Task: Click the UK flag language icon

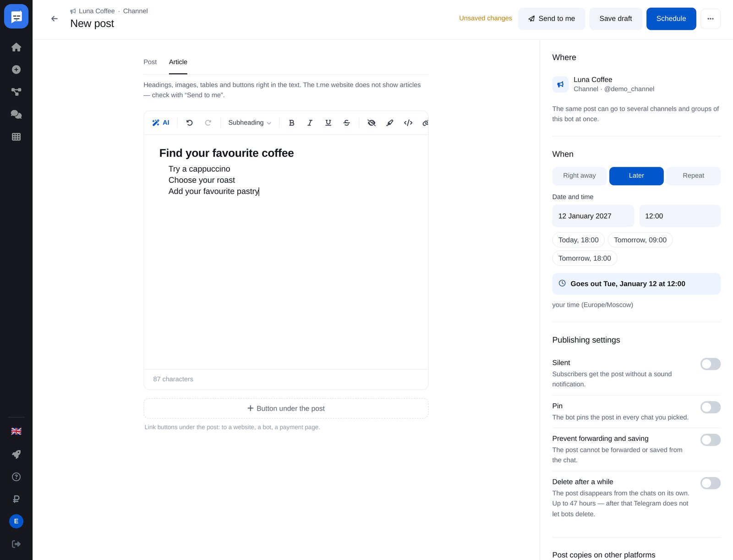Action: point(16,431)
